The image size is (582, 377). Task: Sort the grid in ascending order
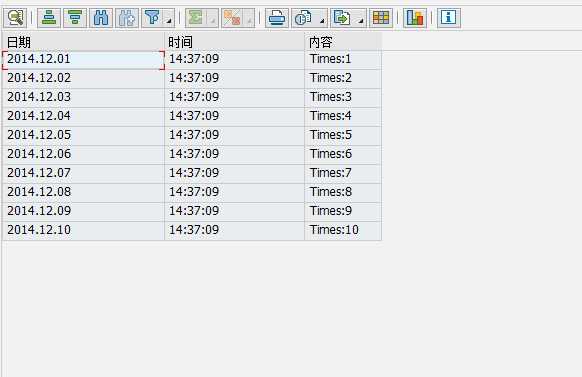tap(49, 18)
